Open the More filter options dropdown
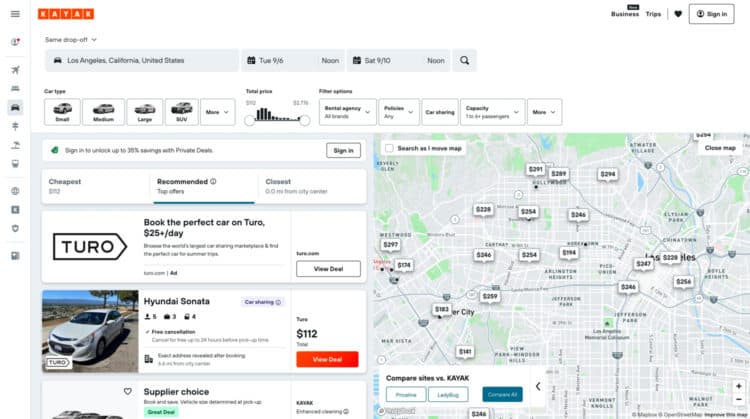Screen dimensions: 750x419 (x=544, y=112)
